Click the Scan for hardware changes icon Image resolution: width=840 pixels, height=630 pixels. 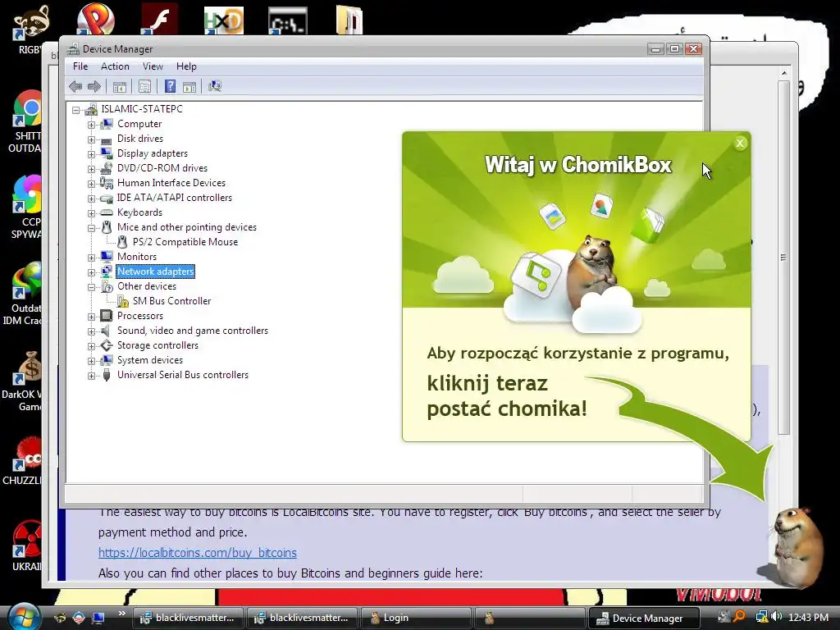coord(215,86)
